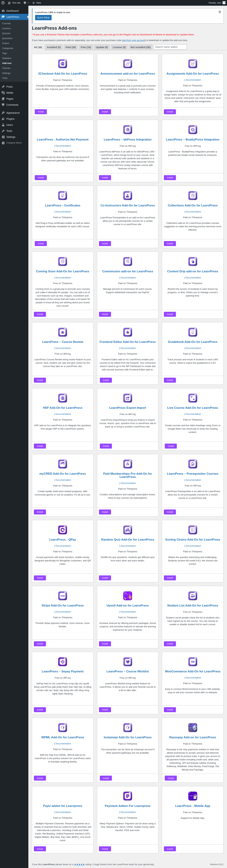Open PayU addon for Learnpress title

point(63,806)
